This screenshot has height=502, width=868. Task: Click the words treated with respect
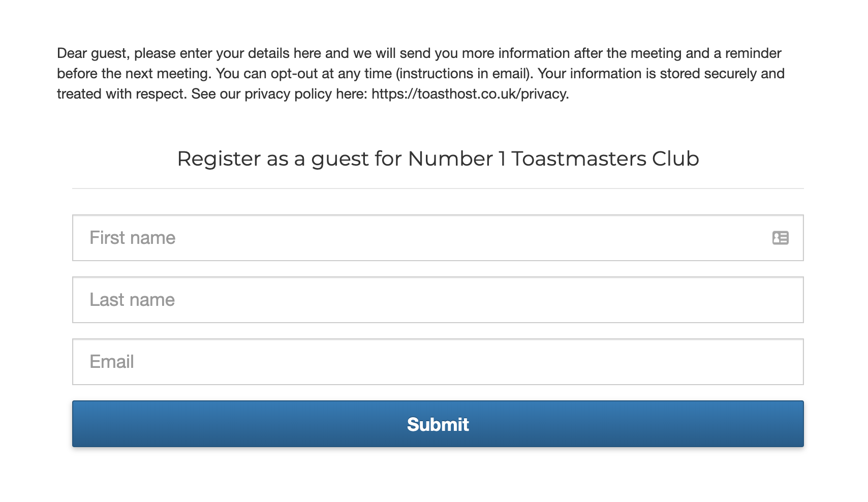(122, 94)
